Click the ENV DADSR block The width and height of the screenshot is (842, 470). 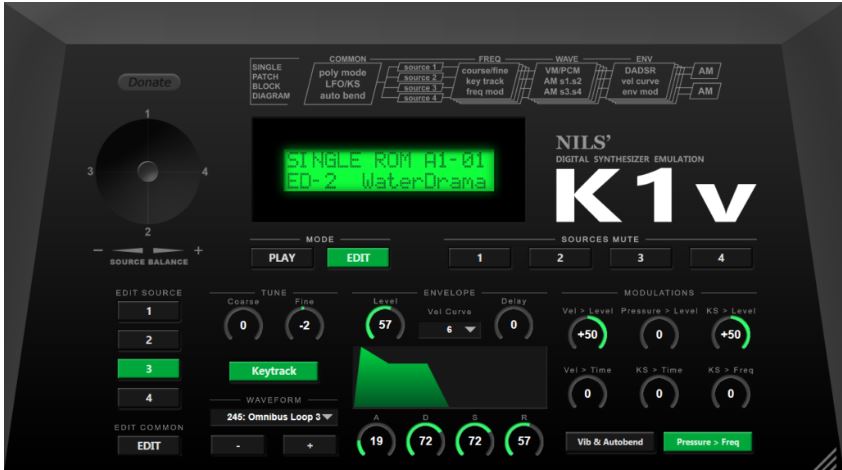[640, 81]
